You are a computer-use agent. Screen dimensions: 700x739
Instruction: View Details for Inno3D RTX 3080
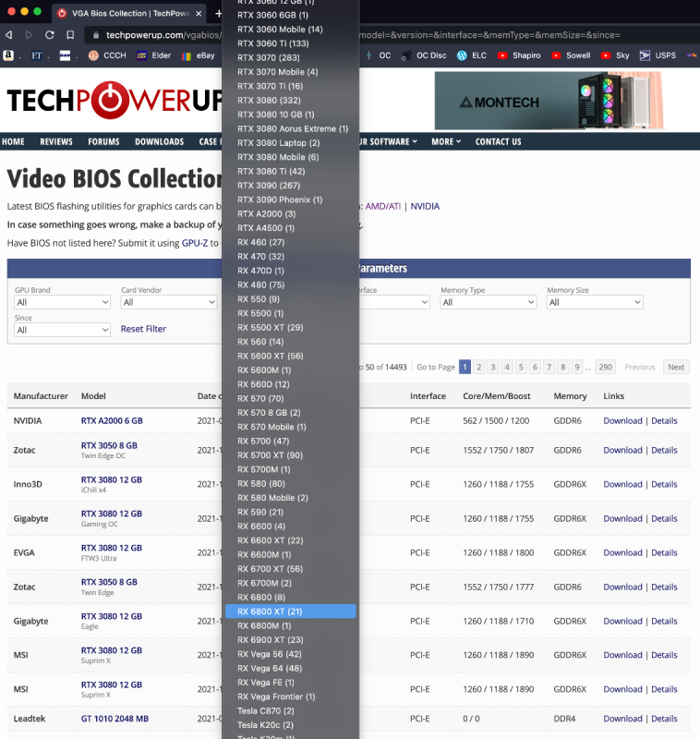(664, 484)
